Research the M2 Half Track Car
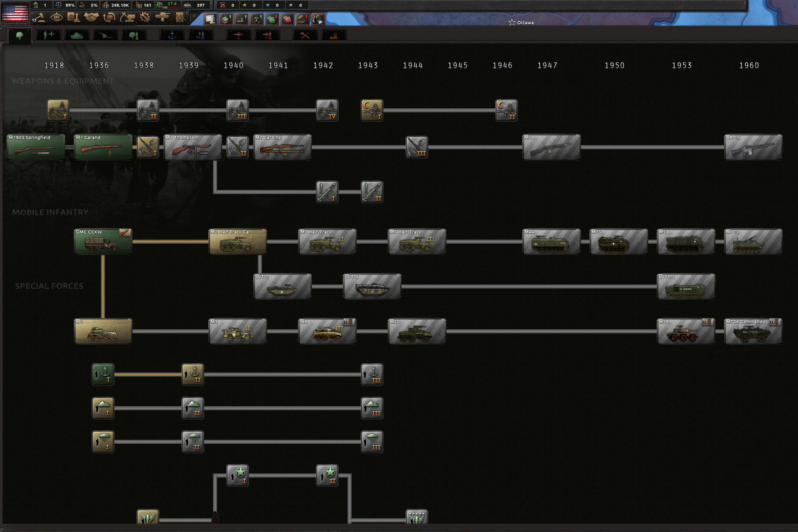This screenshot has width=798, height=532. pyautogui.click(x=237, y=242)
